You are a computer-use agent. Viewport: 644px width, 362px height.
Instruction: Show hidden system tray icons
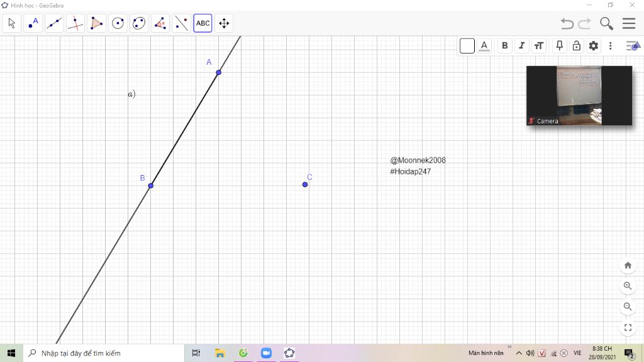[519, 353]
